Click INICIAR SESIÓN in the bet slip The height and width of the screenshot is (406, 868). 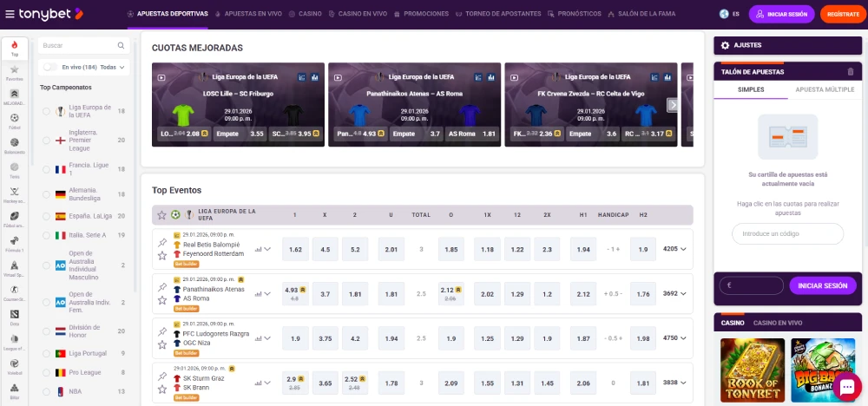coord(823,286)
